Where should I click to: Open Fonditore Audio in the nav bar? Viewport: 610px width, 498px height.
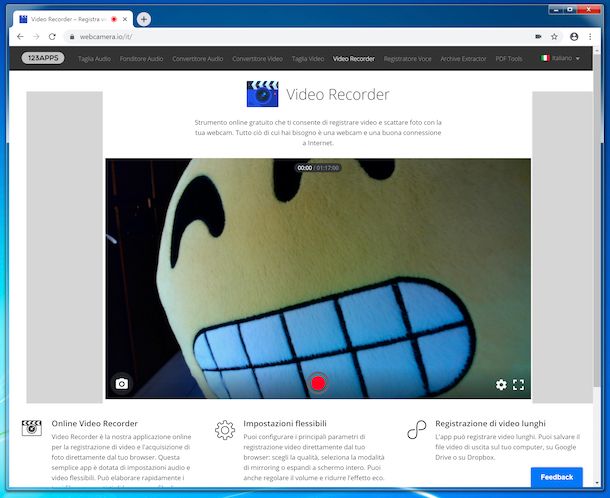(141, 59)
